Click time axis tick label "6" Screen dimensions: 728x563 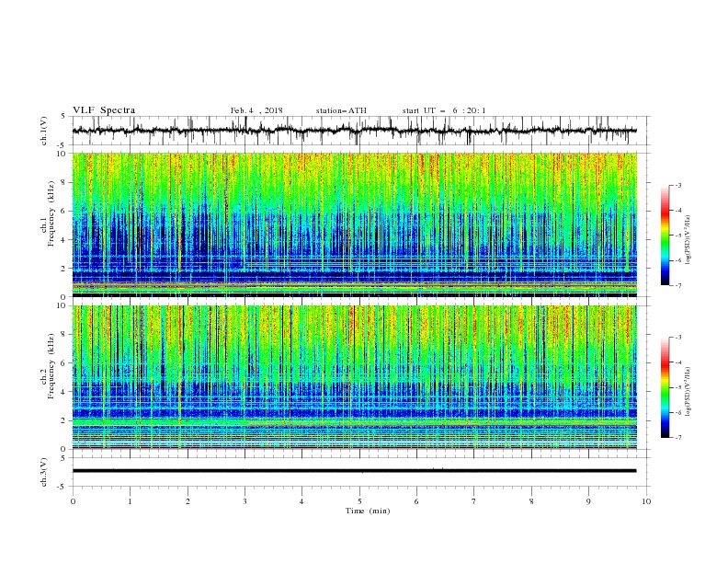pyautogui.click(x=417, y=501)
